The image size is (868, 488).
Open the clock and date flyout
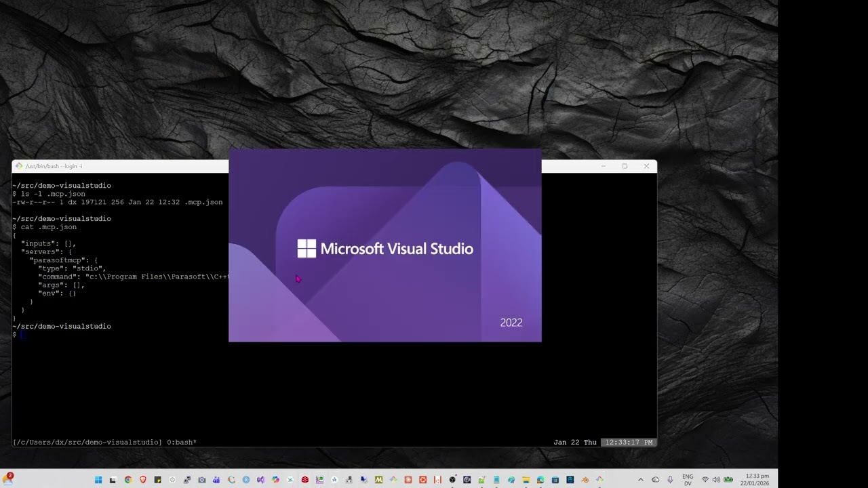(x=755, y=480)
